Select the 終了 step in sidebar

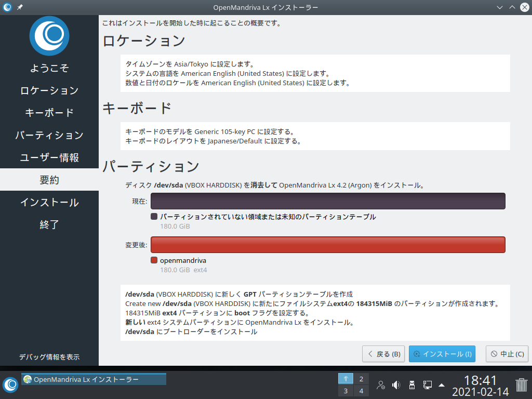(49, 224)
